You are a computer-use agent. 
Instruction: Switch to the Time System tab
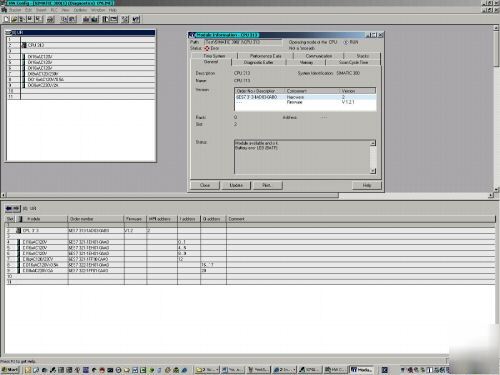tap(214, 56)
